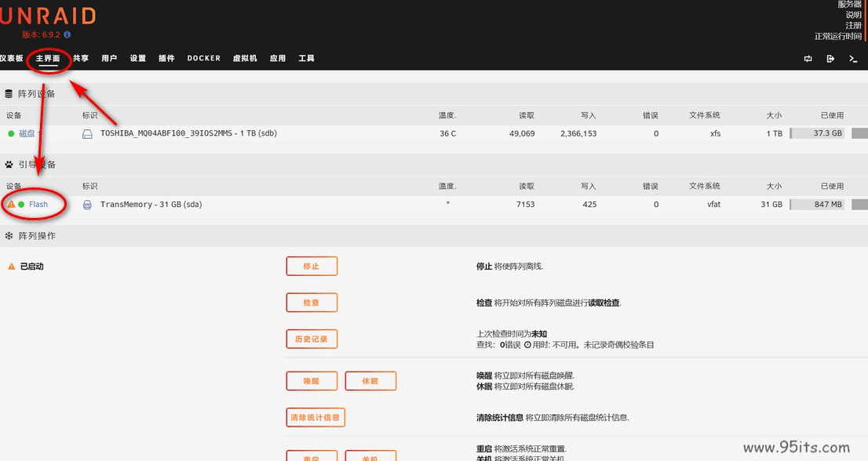Click the 阵列操作 snowflake icon
Screen dimensions: 868x461
tap(9, 236)
